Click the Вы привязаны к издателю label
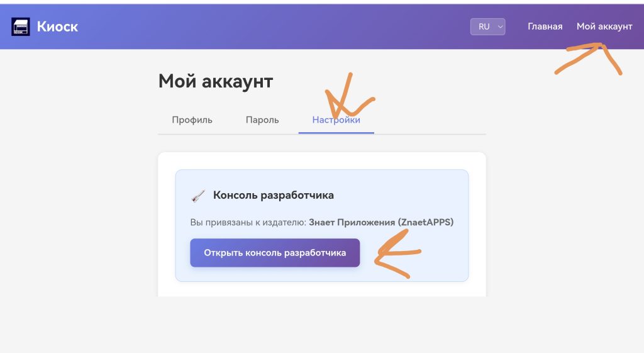Viewport: 644px width, 353px height. (248, 222)
